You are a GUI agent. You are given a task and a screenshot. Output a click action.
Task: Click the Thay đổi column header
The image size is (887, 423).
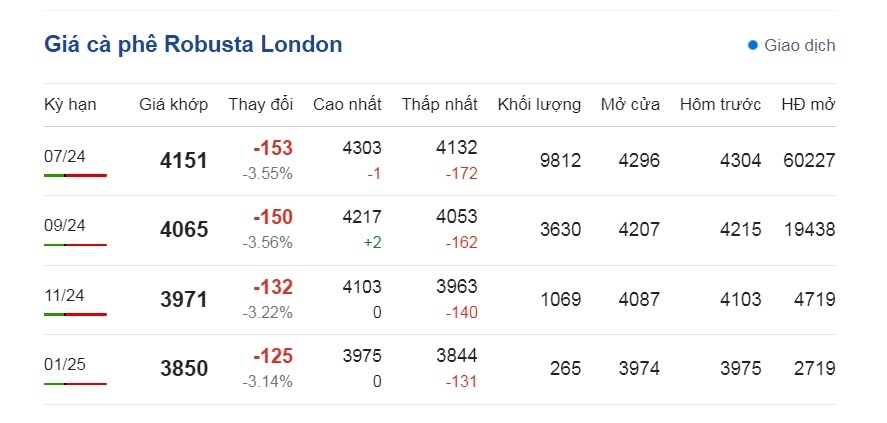(x=261, y=105)
